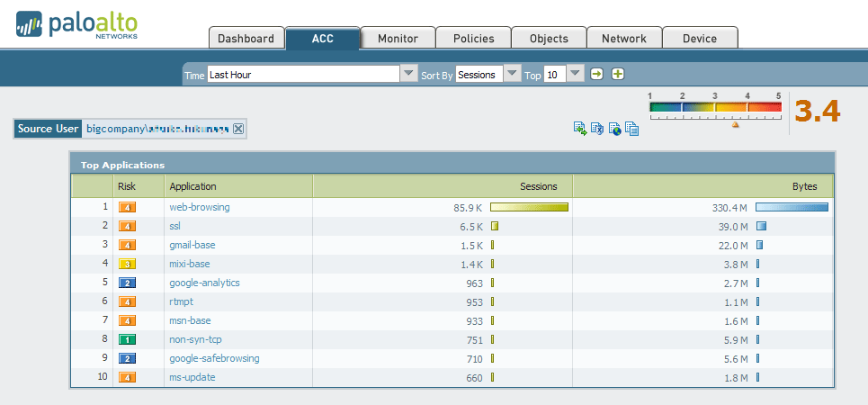Switch to the Monitor tab
This screenshot has height=405, width=868.
coord(398,39)
